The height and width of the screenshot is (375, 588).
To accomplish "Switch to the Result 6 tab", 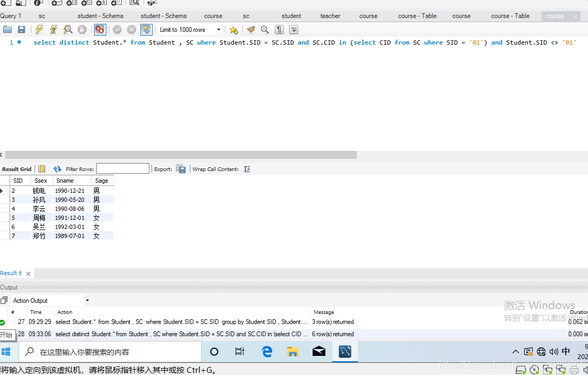I will [11, 273].
